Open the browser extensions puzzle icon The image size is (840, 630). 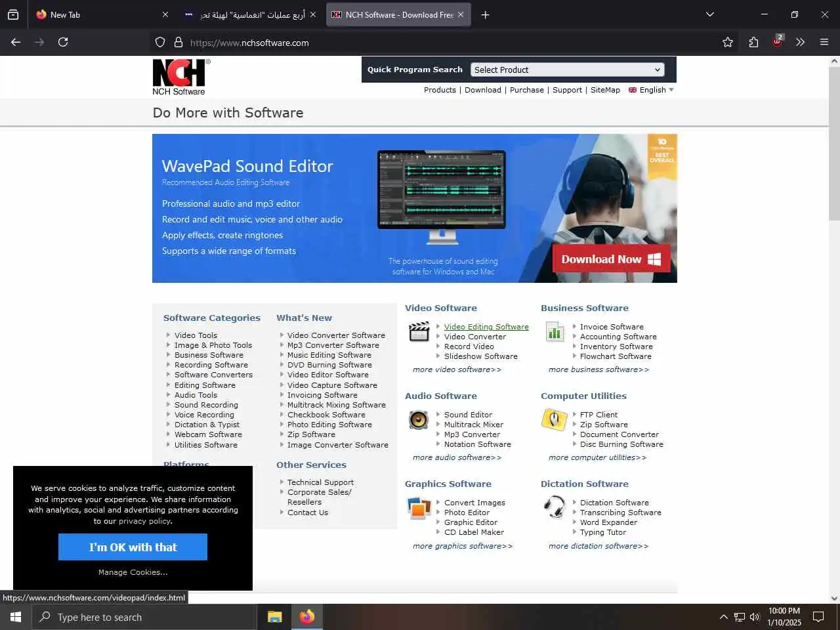point(753,42)
